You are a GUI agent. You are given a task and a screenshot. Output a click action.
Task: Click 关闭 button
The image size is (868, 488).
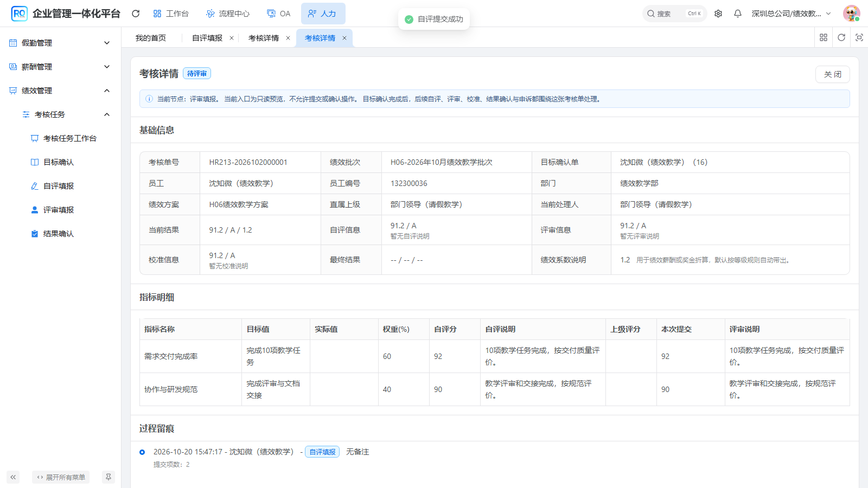(833, 74)
